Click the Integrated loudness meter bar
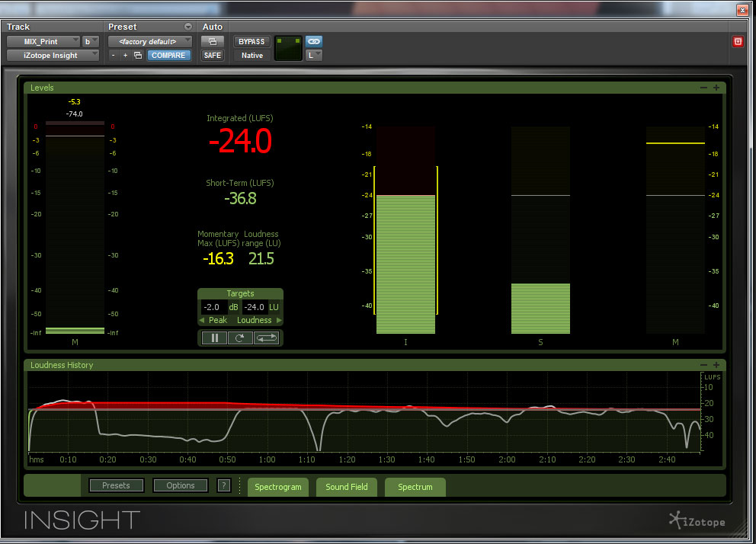756x544 pixels. [405, 230]
